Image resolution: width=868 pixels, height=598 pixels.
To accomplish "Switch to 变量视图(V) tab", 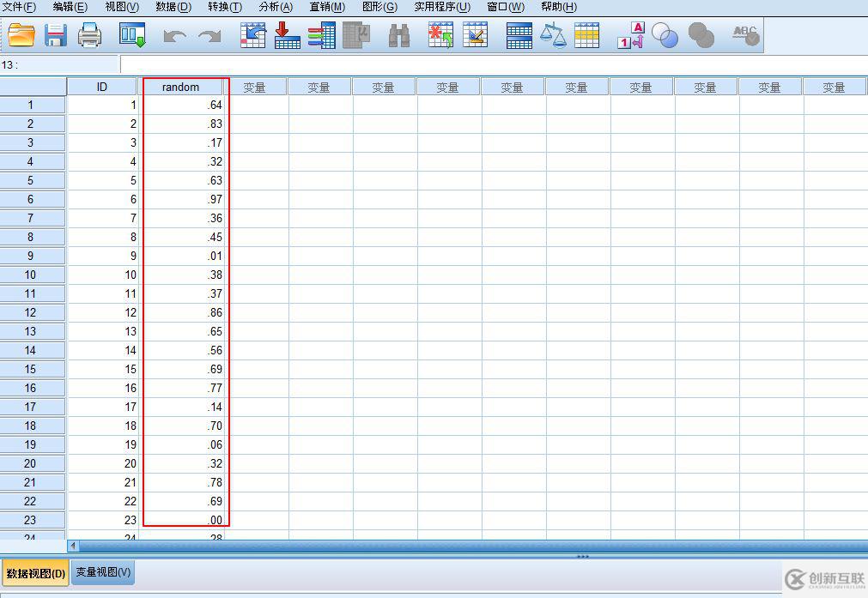I will click(103, 572).
